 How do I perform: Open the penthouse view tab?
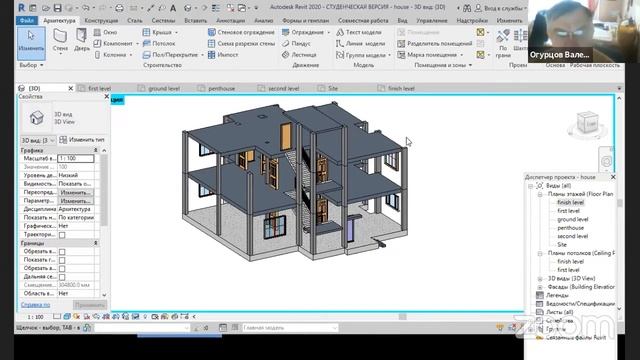tap(222, 88)
